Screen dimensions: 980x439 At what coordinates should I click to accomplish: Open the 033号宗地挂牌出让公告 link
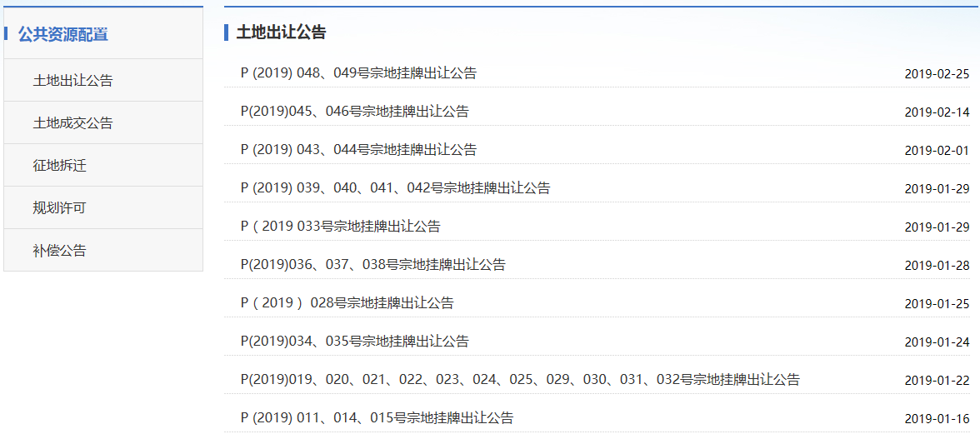point(340,227)
